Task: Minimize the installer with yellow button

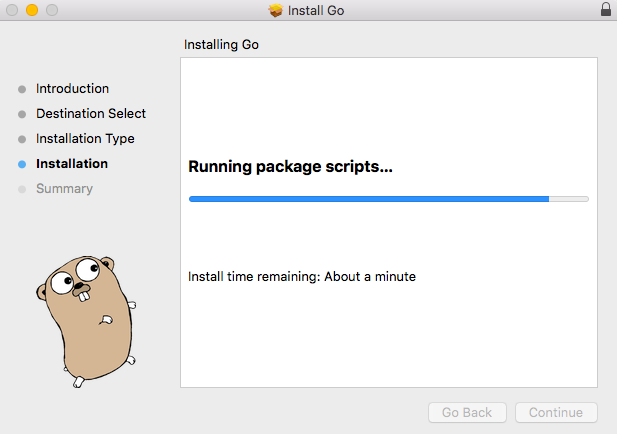Action: tap(32, 10)
